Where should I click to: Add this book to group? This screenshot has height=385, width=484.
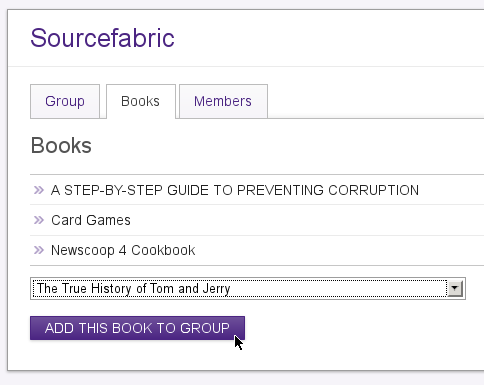click(137, 328)
